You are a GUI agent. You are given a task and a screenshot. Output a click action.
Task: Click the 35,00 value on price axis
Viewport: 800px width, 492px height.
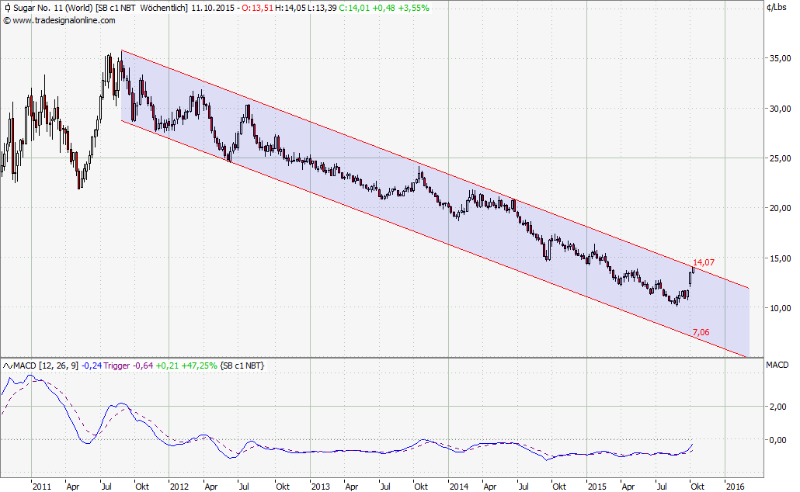click(x=778, y=59)
